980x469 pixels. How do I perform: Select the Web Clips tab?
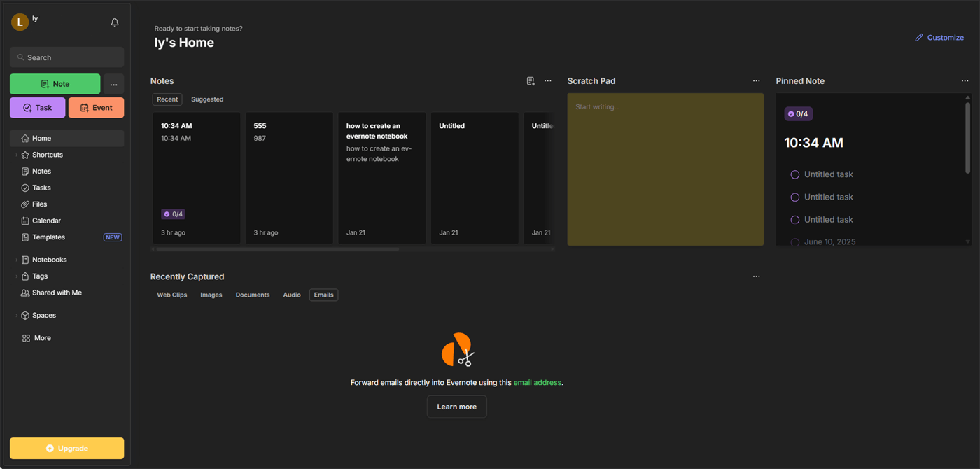172,295
